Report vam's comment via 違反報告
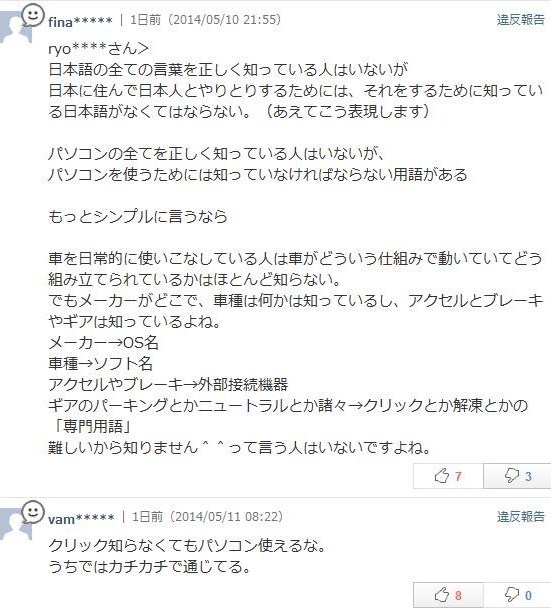This screenshot has height=608, width=551. [x=521, y=516]
